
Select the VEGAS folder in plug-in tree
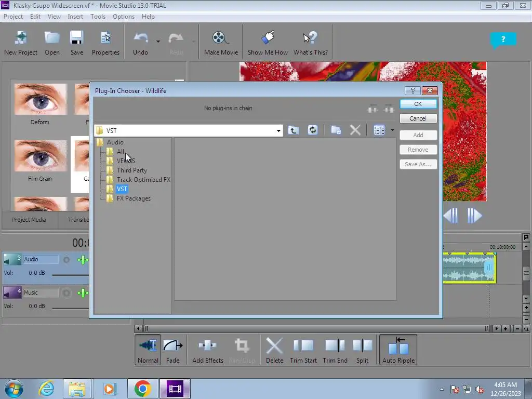(x=126, y=161)
